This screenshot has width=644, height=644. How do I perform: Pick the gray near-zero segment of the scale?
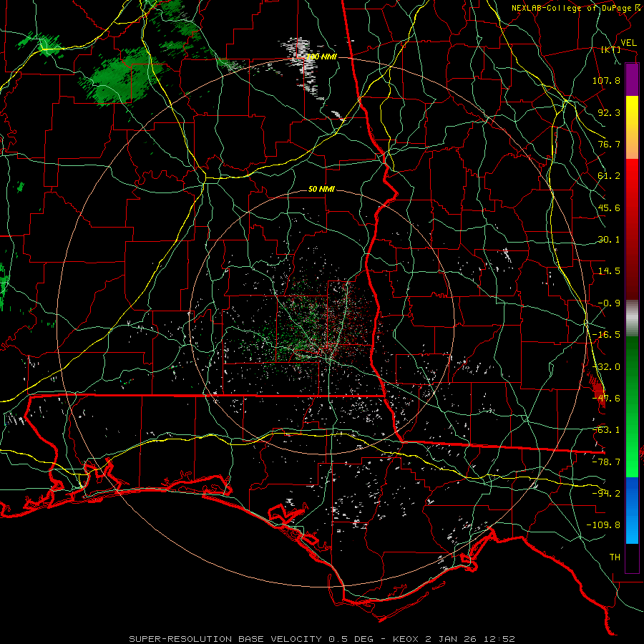(632, 318)
